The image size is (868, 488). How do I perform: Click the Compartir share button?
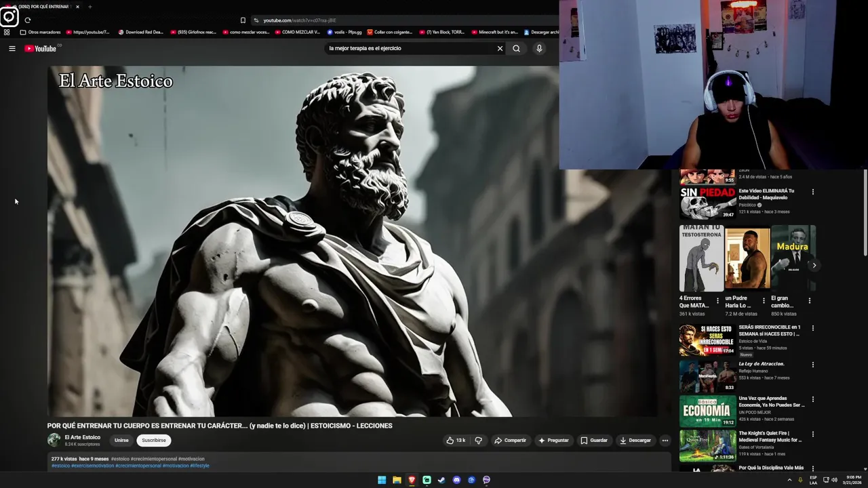510,440
